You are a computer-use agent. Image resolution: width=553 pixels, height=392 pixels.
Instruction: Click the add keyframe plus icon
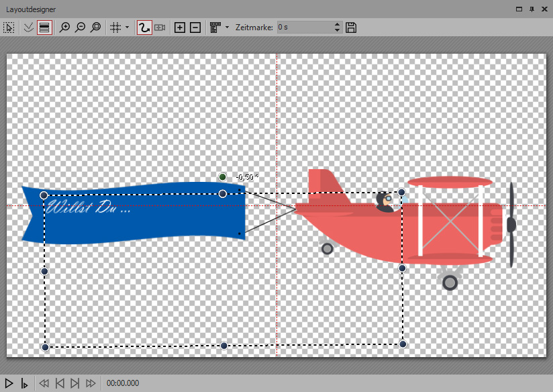tap(179, 28)
